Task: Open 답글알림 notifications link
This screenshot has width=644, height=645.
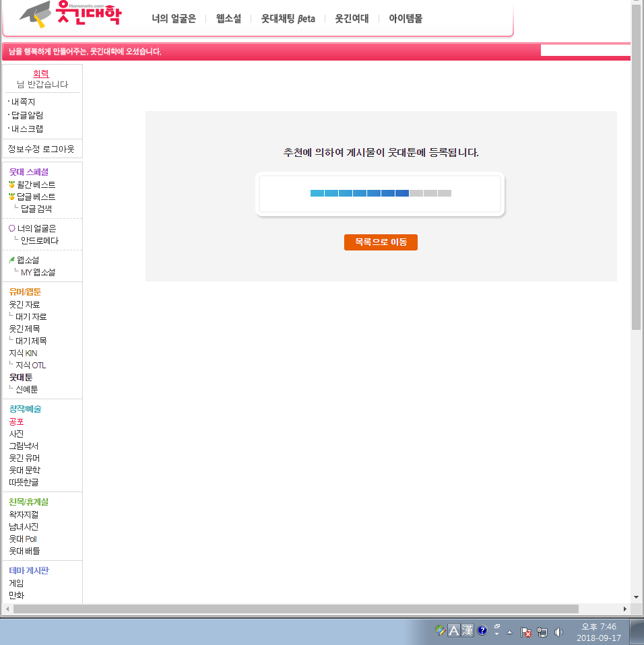Action: click(x=27, y=115)
